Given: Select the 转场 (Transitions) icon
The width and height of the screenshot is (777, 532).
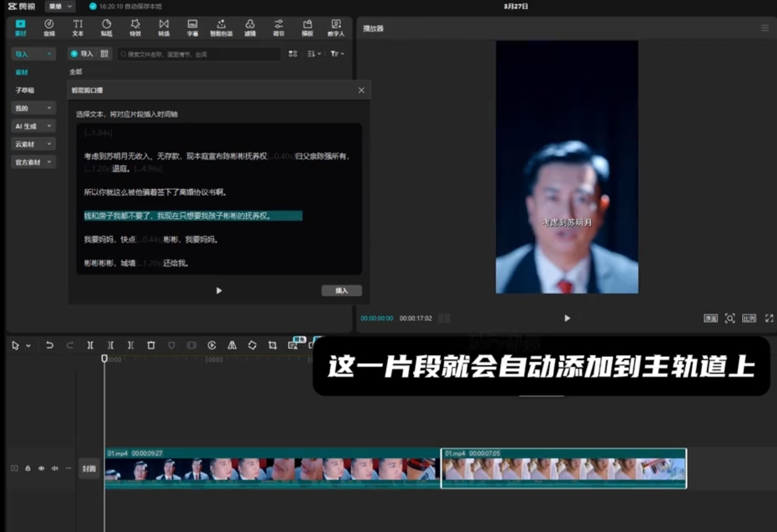Looking at the screenshot, I should 164,27.
